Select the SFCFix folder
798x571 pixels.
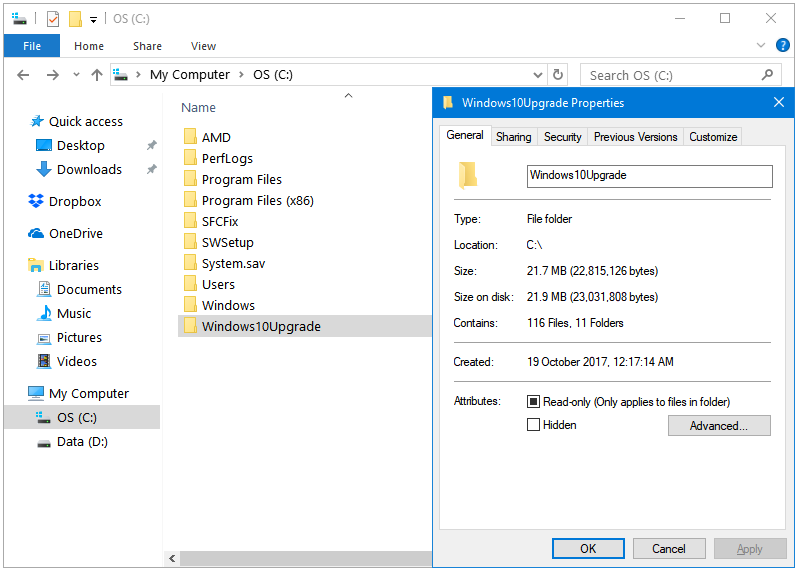[220, 221]
